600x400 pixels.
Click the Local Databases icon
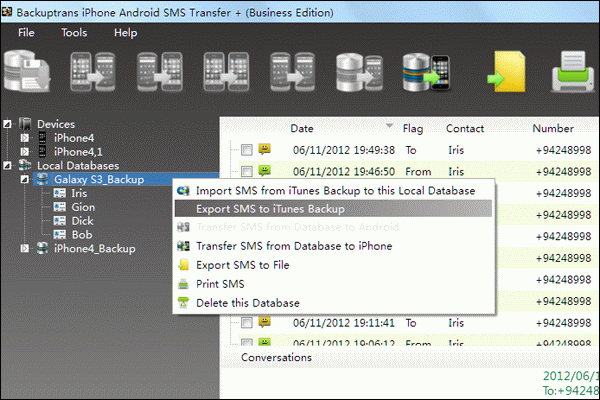(x=25, y=165)
